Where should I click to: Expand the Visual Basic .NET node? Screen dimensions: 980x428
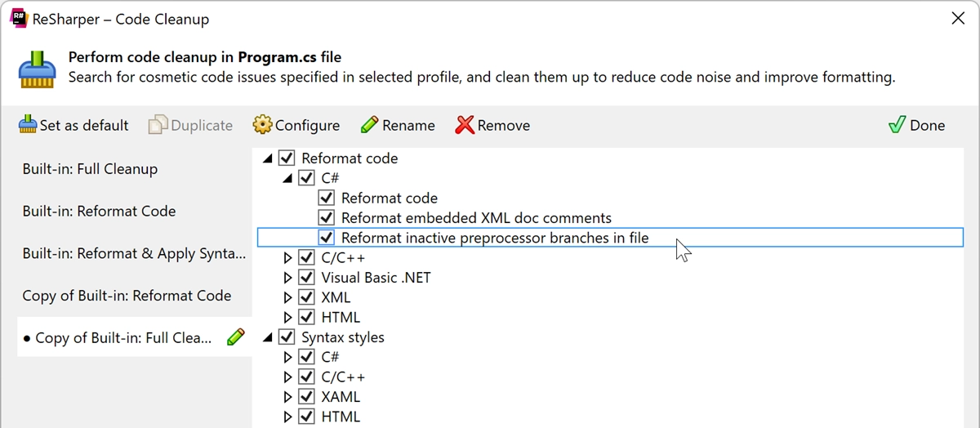[x=287, y=278]
